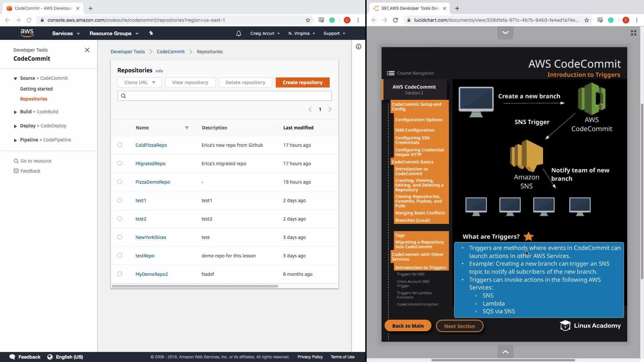Select the test1 repository radio button
The width and height of the screenshot is (644, 362).
click(120, 200)
